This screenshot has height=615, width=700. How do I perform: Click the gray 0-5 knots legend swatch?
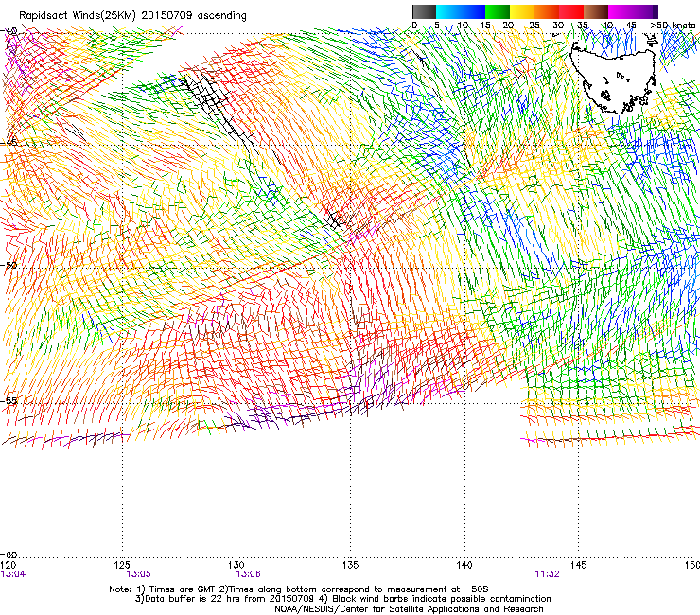(424, 11)
